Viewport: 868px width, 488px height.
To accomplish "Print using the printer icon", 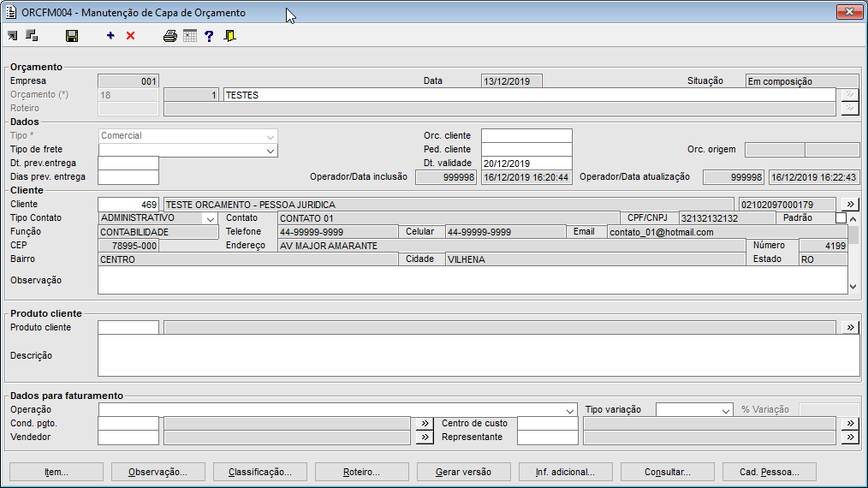I will pos(170,36).
